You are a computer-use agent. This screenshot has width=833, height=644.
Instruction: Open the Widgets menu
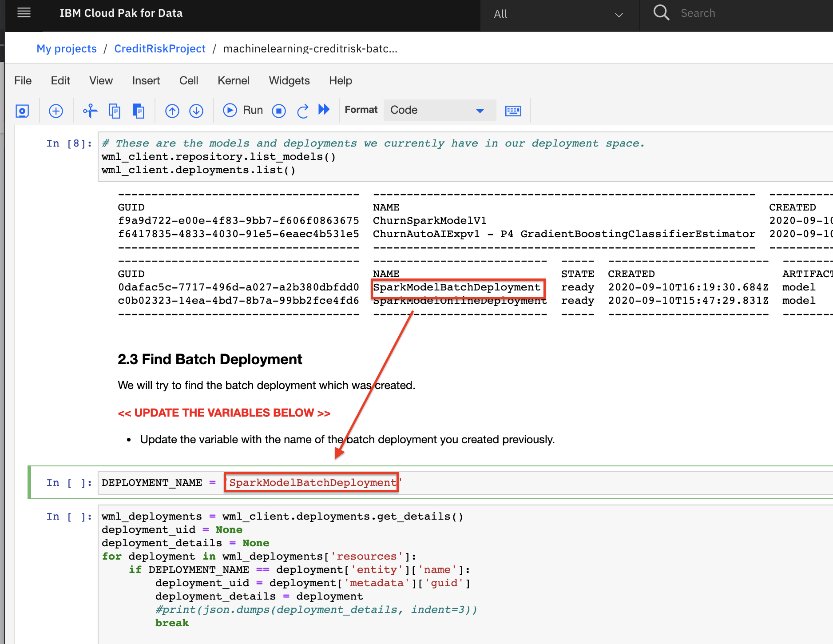(289, 80)
